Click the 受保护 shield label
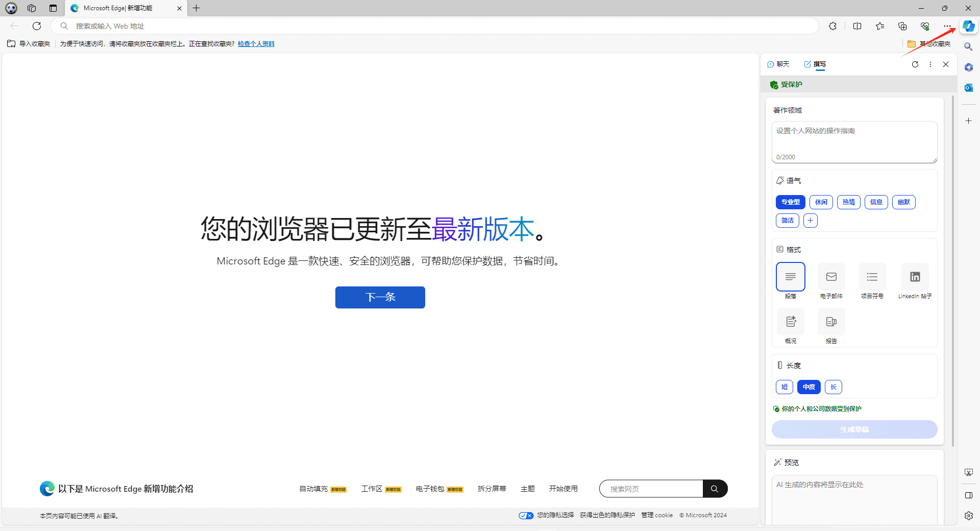 pyautogui.click(x=786, y=85)
